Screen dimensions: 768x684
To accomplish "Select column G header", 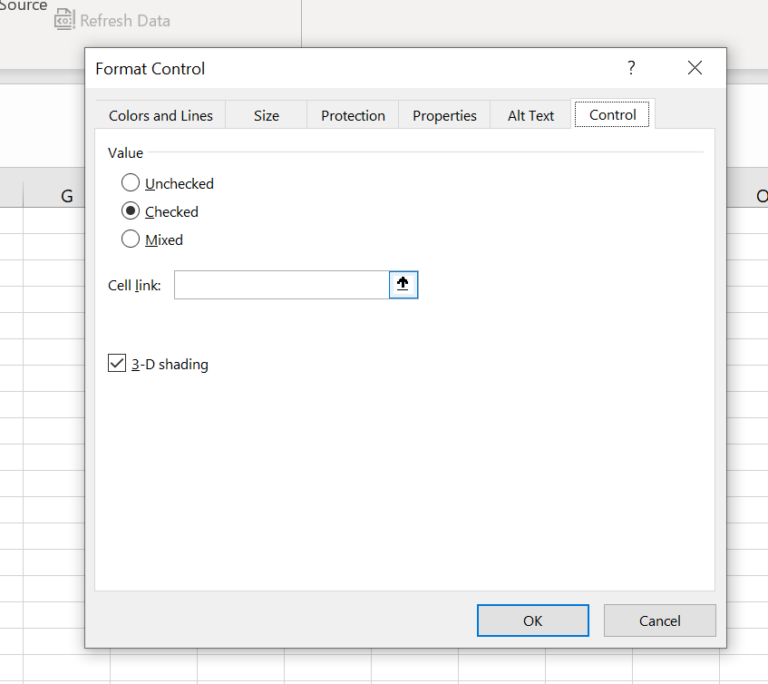I will (x=66, y=196).
